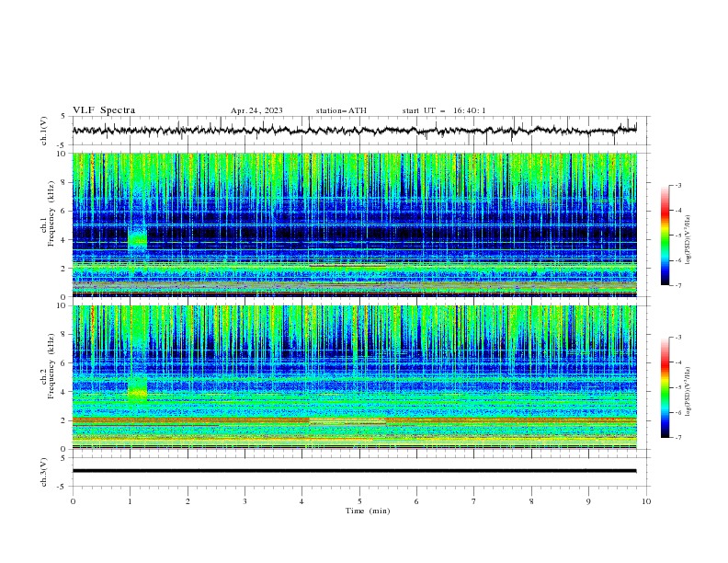728x563 pixels.
Task: Click the green burst near 4 kHz in the ch.1 spectrogram
Action: tap(138, 239)
